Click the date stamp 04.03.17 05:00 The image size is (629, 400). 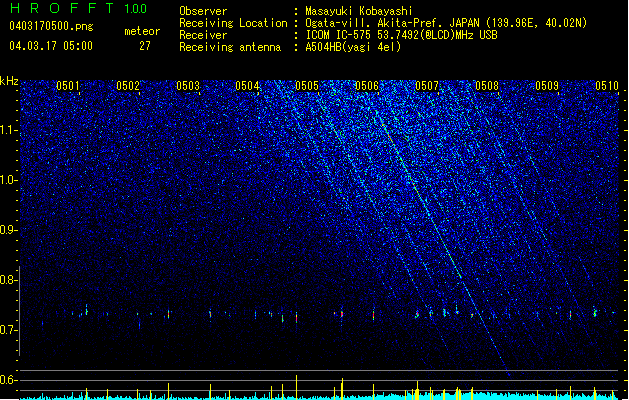51,45
